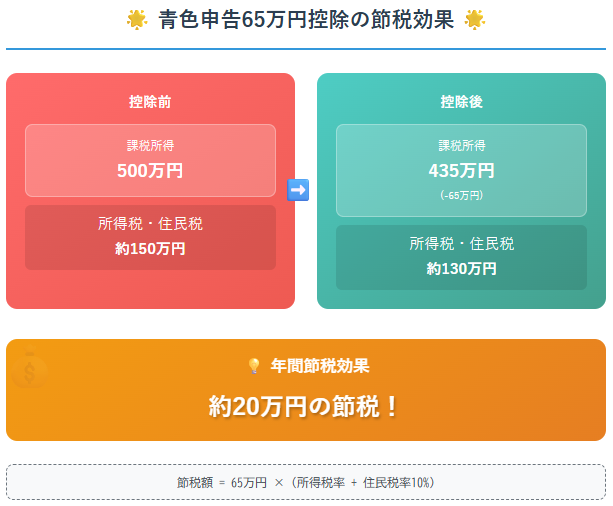The height and width of the screenshot is (506, 613).
Task: Click the 約150万円 tax amount box
Action: coord(151,237)
